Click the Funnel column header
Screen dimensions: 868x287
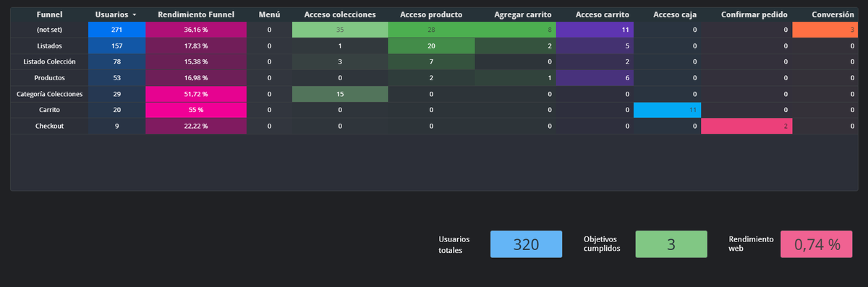pos(49,14)
